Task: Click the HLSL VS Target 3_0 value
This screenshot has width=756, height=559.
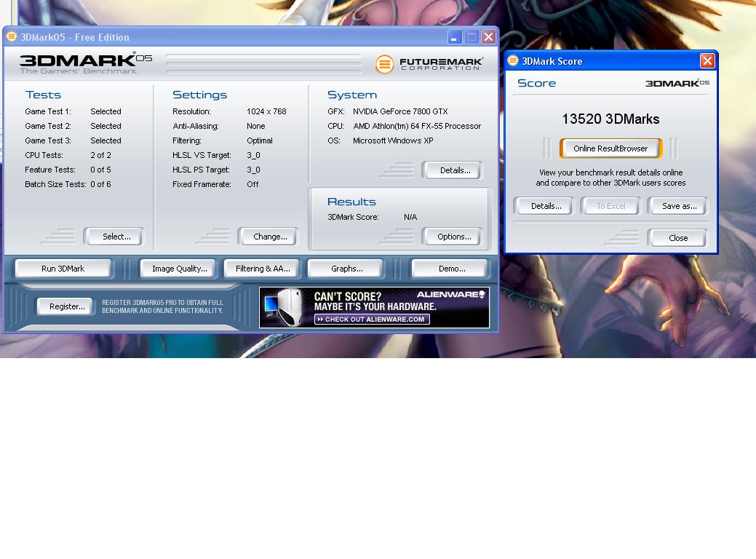Action: pyautogui.click(x=254, y=155)
